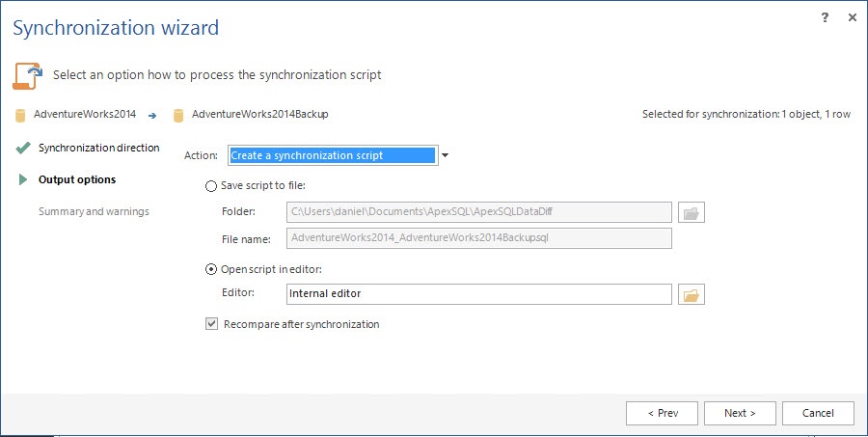This screenshot has width=868, height=437.
Task: Go to the Synchronization direction step
Action: 98,148
